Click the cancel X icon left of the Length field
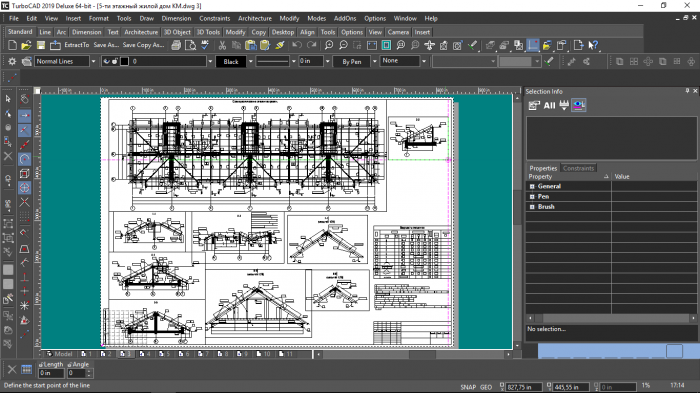 pyautogui.click(x=12, y=369)
